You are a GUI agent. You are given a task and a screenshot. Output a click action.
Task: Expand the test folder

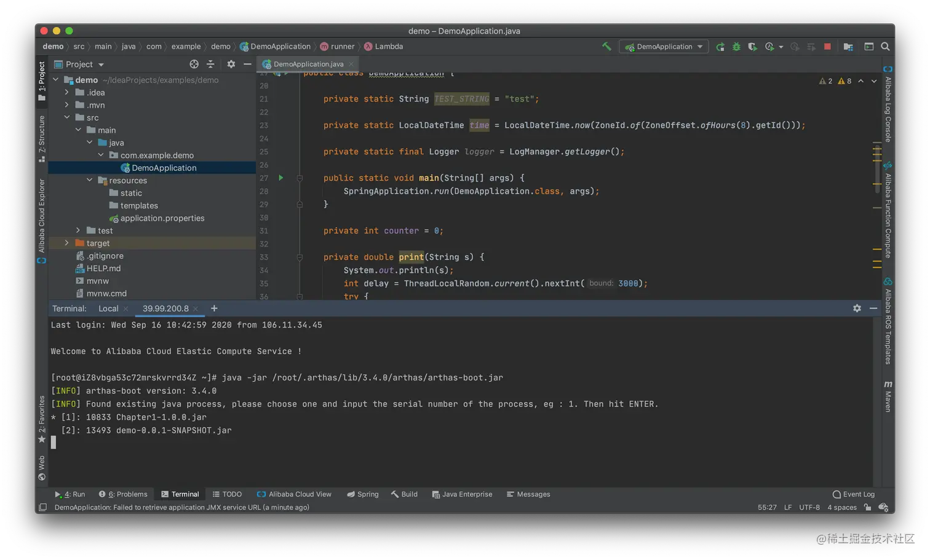click(78, 231)
